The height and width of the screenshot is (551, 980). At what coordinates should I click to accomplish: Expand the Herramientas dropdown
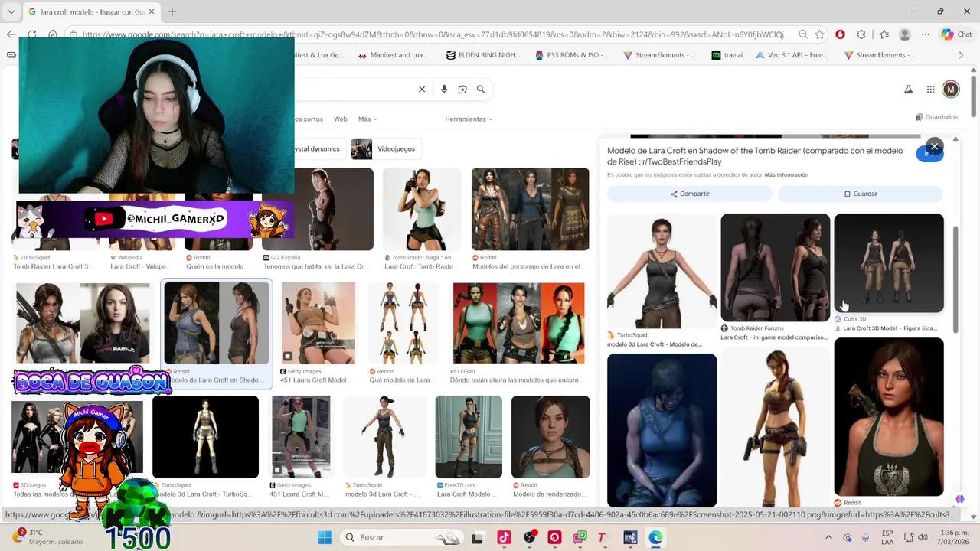coord(468,119)
